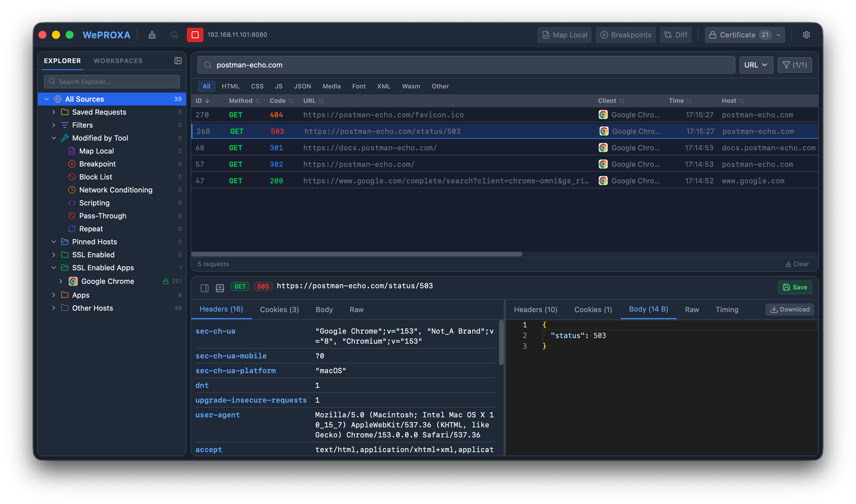Viewport: 856px width, 504px height.
Task: Sort requests by Host column
Action: 733,101
